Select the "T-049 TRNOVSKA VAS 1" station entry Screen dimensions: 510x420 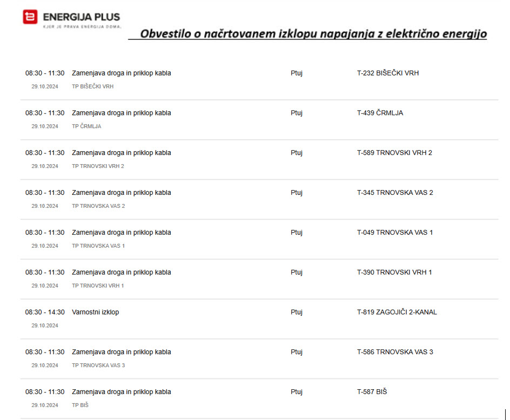click(x=395, y=233)
